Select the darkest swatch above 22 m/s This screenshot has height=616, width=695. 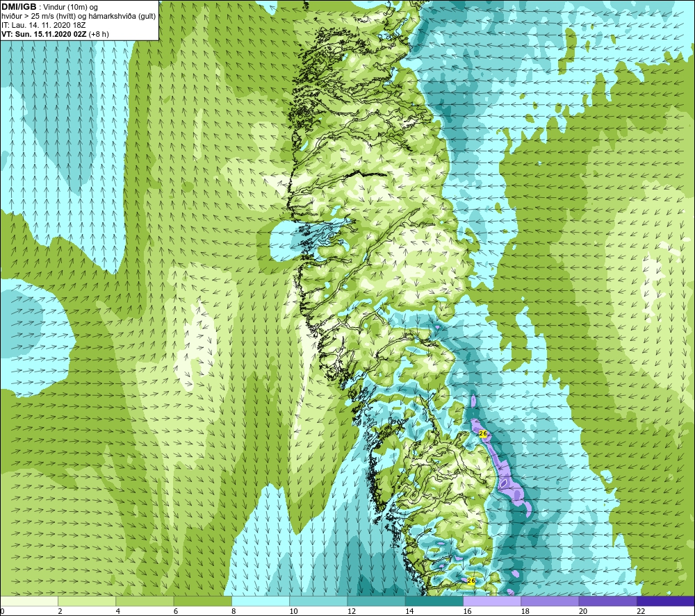pos(666,601)
